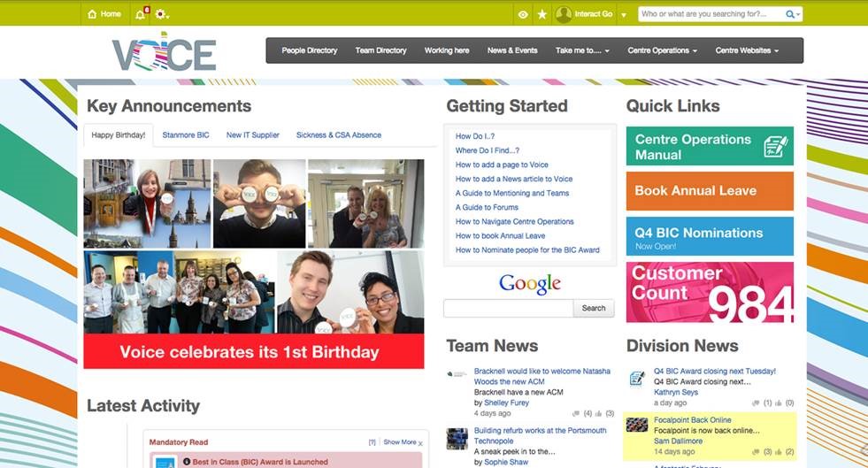Expand the Centre Websites dropdown

[x=747, y=50]
